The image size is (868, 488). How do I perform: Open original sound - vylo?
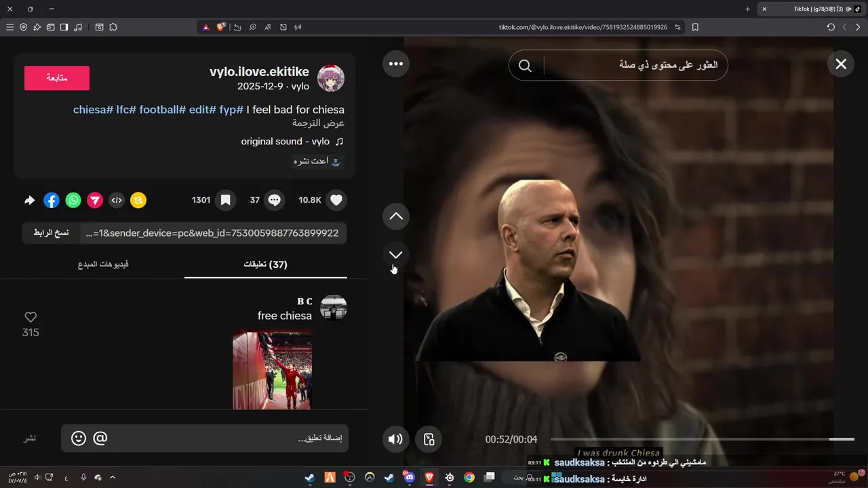292,142
